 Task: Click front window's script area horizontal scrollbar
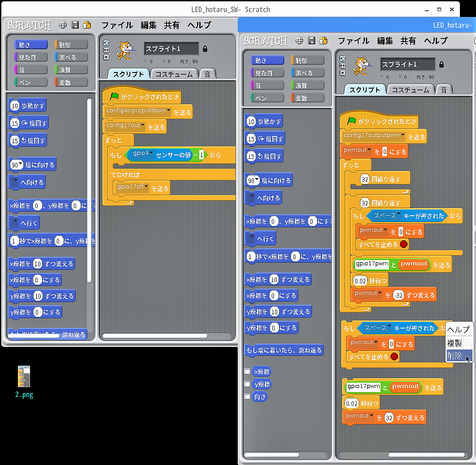(427, 455)
